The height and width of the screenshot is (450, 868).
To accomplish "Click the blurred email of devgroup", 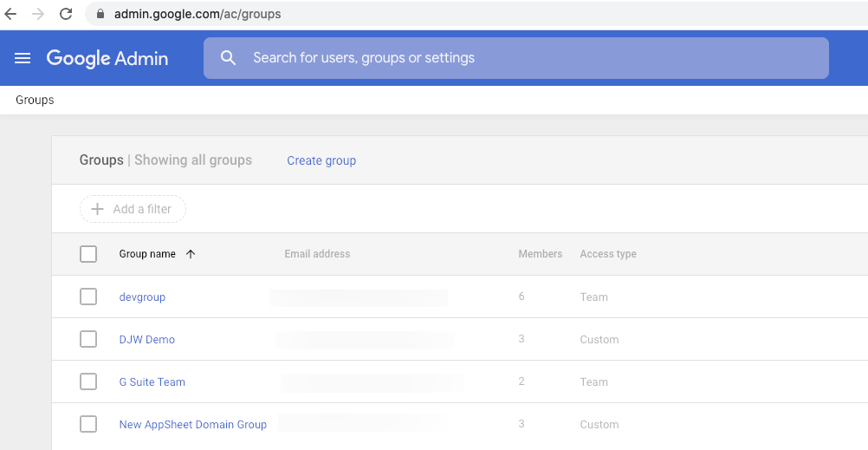I will coord(360,297).
